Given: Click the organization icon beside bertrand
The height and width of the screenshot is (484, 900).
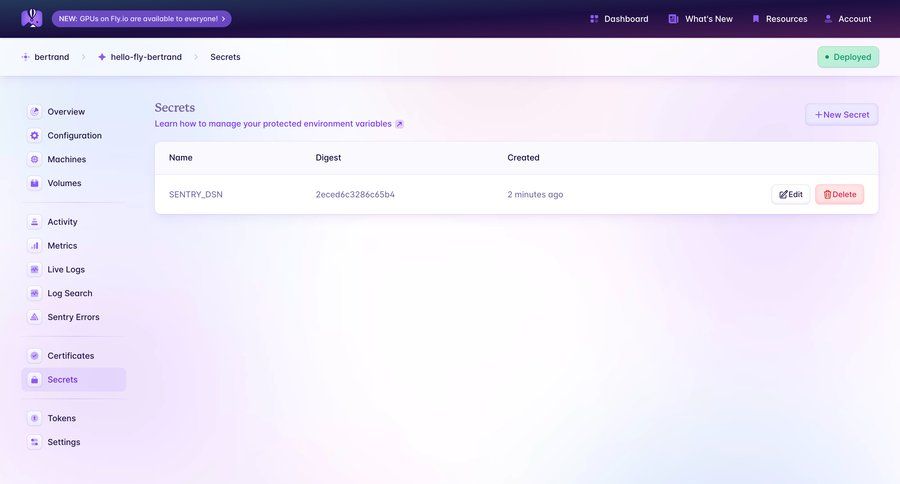Looking at the screenshot, I should [25, 57].
